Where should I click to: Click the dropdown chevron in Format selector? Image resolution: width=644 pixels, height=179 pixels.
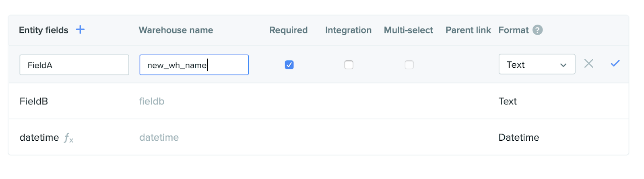(563, 65)
